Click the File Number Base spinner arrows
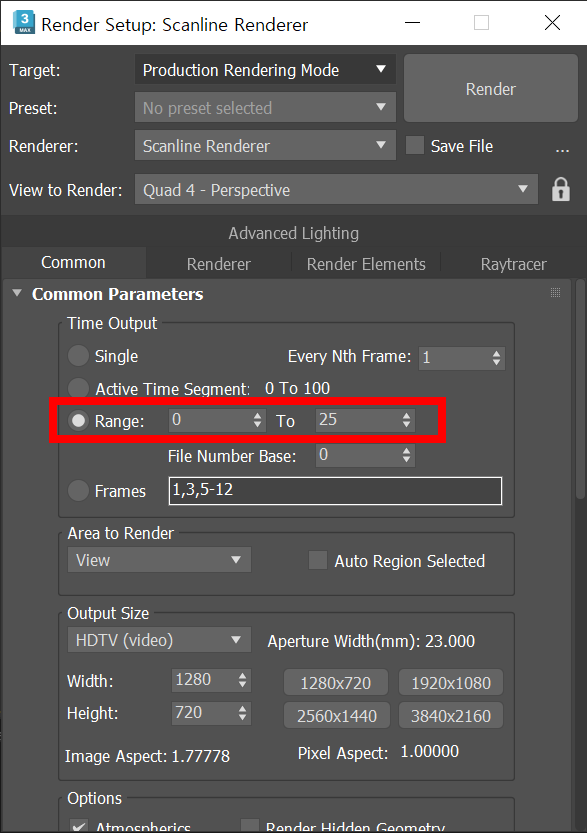The height and width of the screenshot is (833, 587). (406, 455)
